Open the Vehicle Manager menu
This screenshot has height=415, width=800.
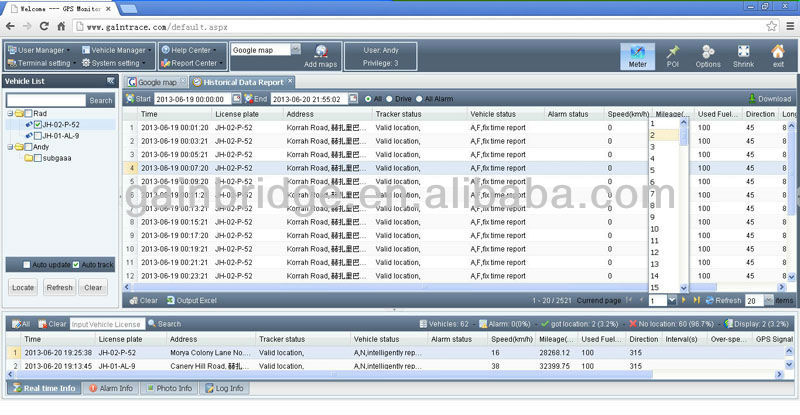coord(117,50)
